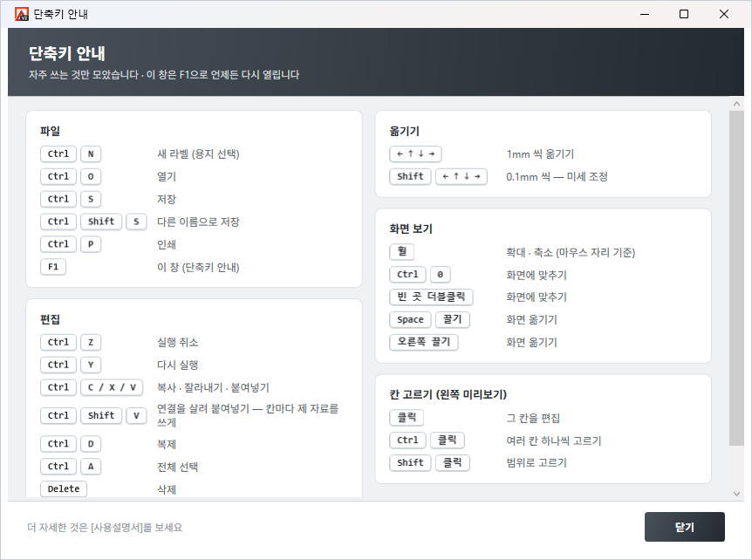Click the 그 칸을 편집 description

[x=533, y=418]
